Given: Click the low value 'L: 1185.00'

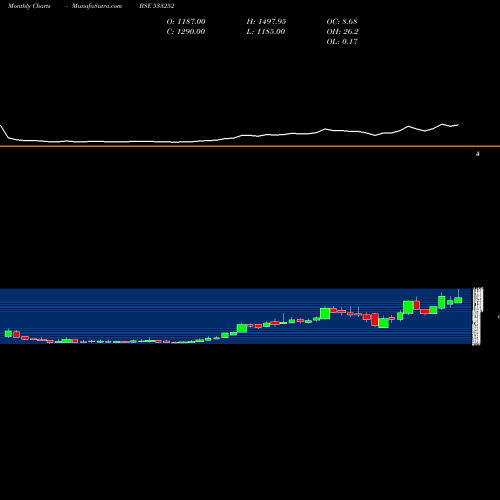Looking at the screenshot, I should (266, 32).
